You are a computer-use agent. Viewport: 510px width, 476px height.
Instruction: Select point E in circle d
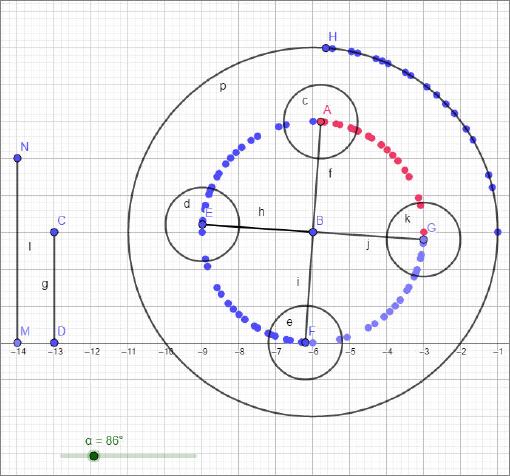pos(202,224)
